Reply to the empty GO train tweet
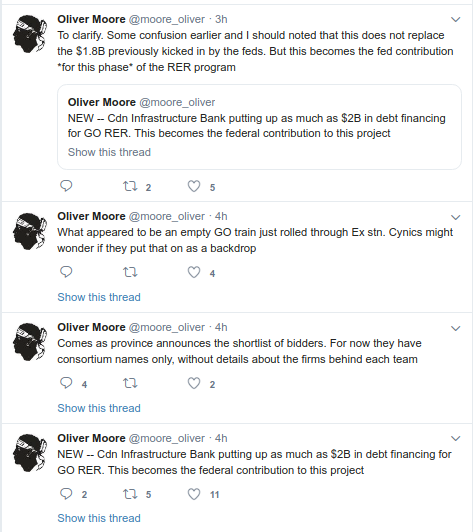 click(66, 272)
